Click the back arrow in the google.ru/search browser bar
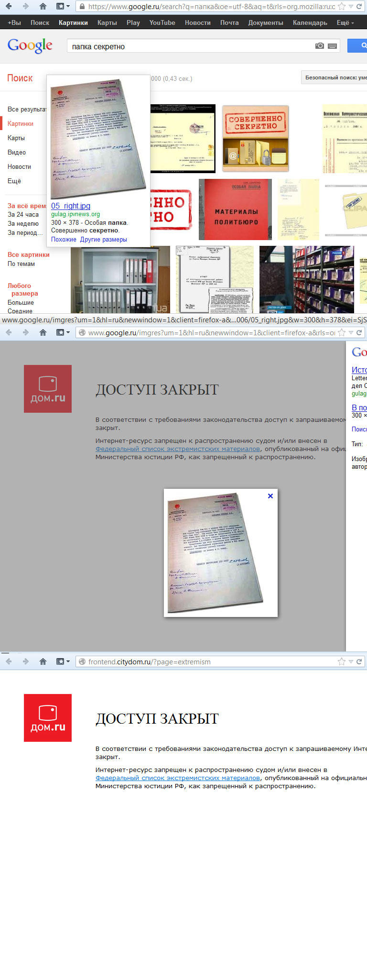The image size is (367, 980). [x=9, y=6]
